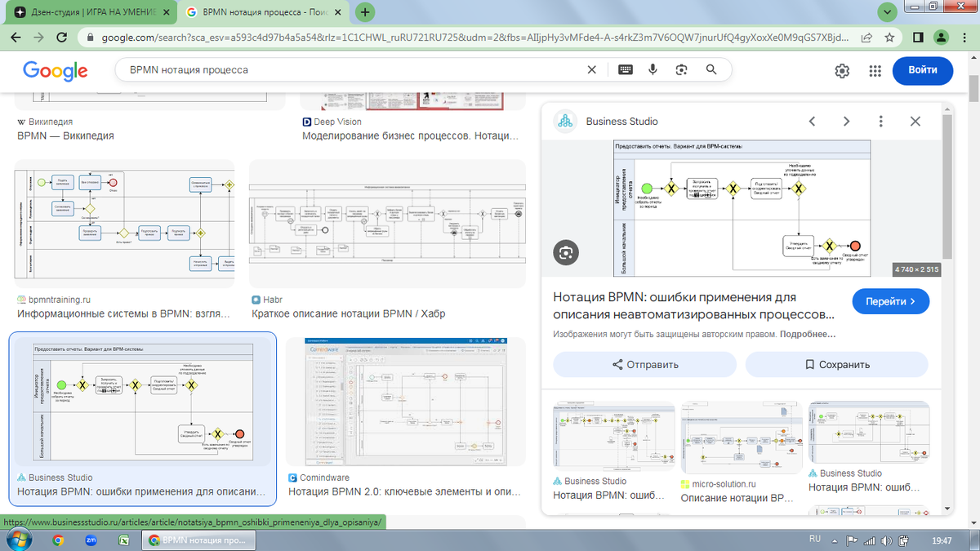This screenshot has width=980, height=551.
Task: Open the tab search dropdown arrow
Action: pyautogui.click(x=888, y=12)
